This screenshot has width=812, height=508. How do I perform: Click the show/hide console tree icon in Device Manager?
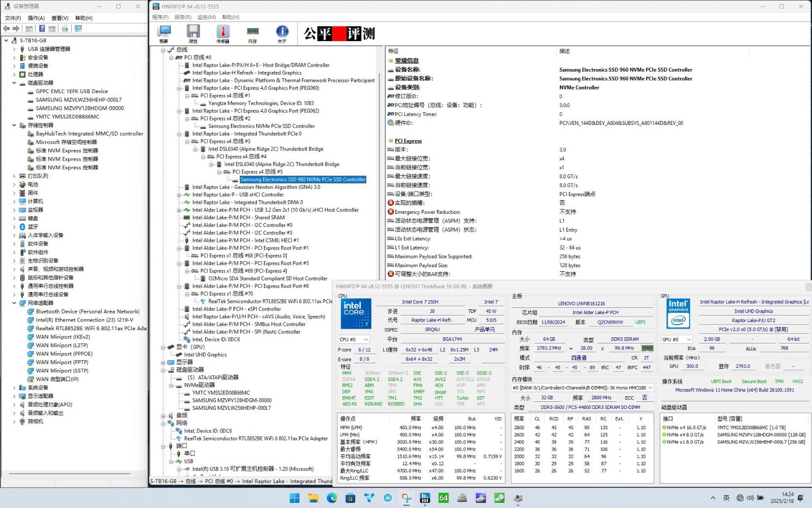(x=29, y=29)
